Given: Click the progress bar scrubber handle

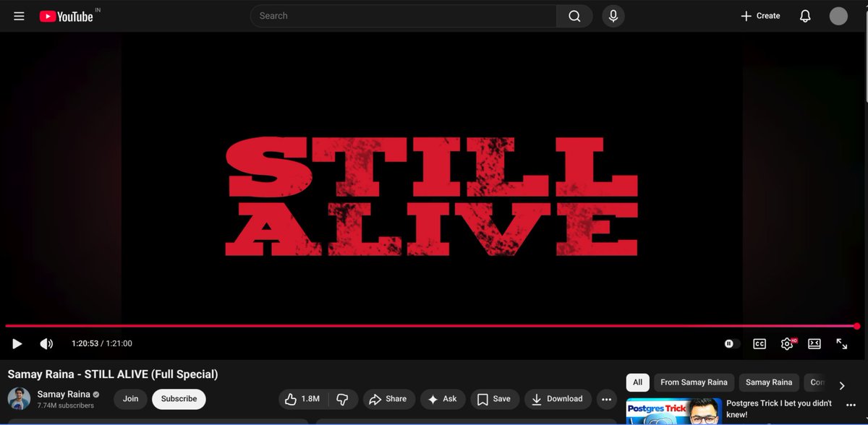Looking at the screenshot, I should (856, 326).
